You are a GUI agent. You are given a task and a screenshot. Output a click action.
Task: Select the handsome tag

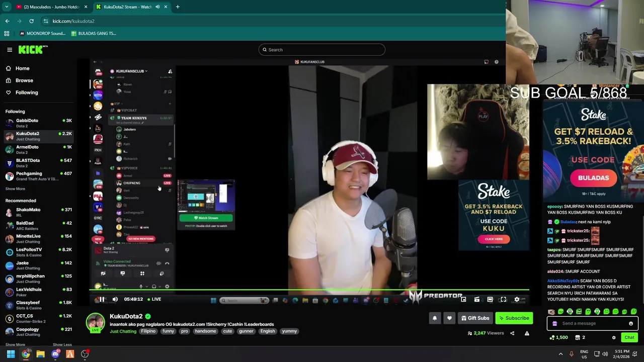click(205, 331)
